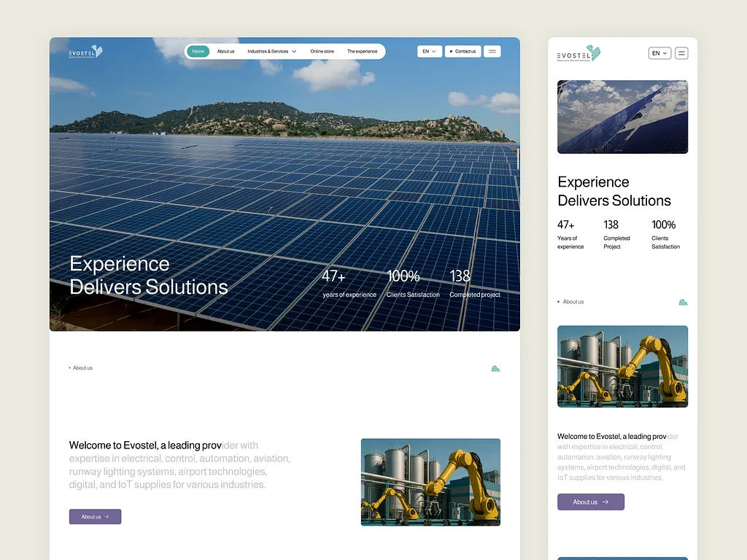Go to About us in navigation bar

pos(226,52)
